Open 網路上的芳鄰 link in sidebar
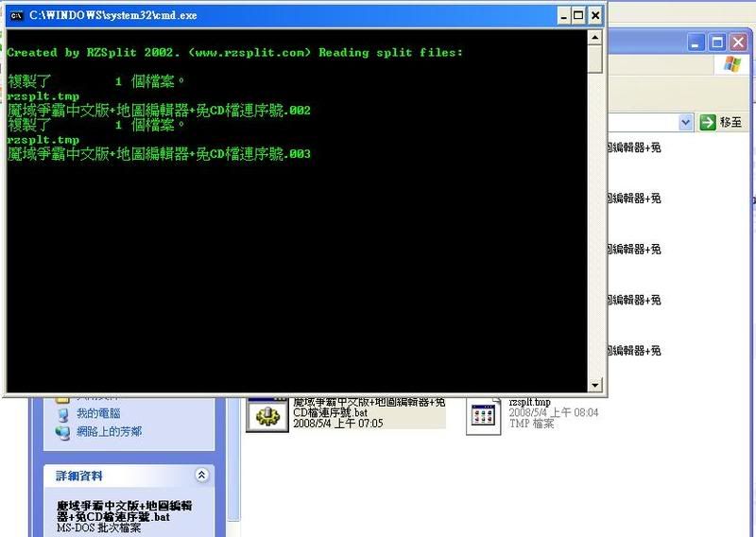 coord(109,431)
